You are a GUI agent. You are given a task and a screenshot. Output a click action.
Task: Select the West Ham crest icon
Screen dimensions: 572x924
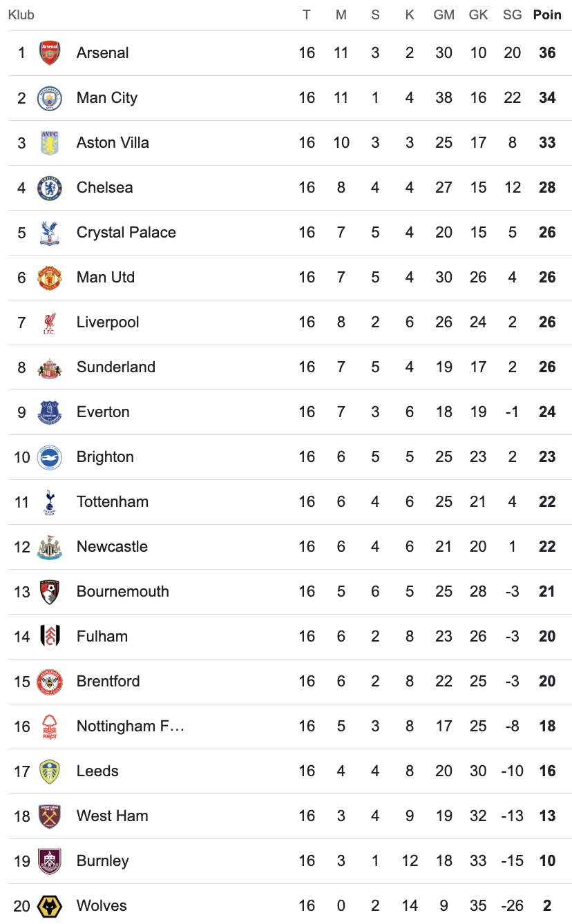50,816
